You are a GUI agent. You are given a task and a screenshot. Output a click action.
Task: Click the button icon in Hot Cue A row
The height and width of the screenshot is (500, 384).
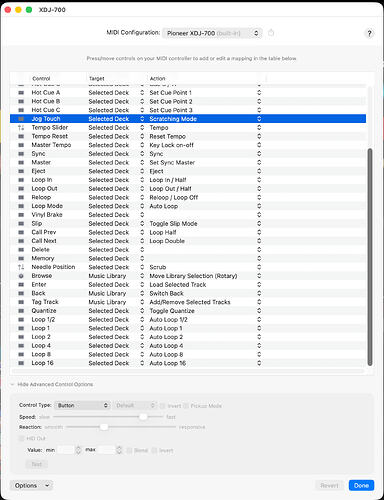pyautogui.click(x=21, y=92)
